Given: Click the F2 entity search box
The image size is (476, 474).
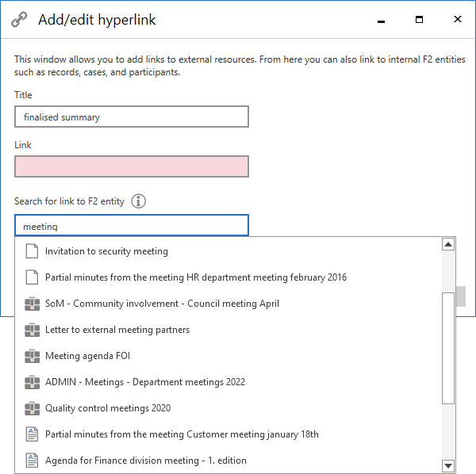Looking at the screenshot, I should pos(131,226).
